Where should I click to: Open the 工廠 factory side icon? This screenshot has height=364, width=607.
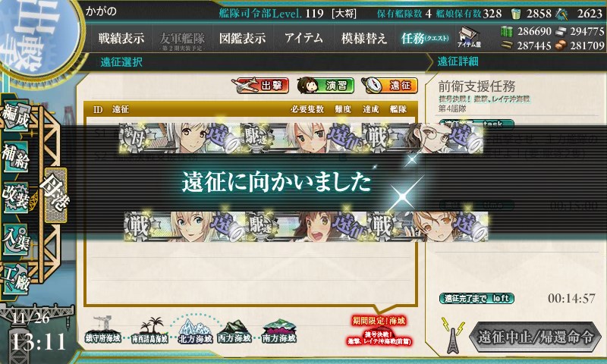[x=16, y=279]
